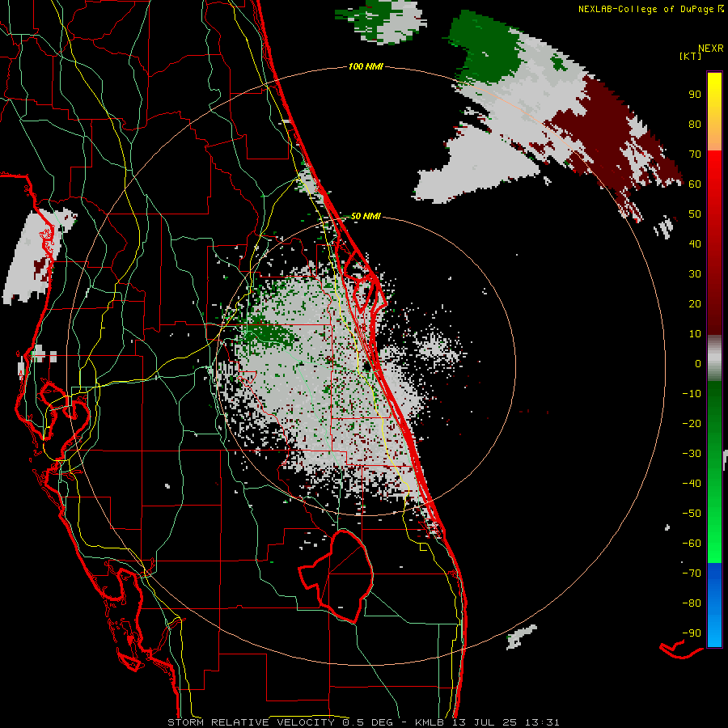Click the 100 NMI range ring label
Viewport: 728px width, 728px height.
pos(366,67)
